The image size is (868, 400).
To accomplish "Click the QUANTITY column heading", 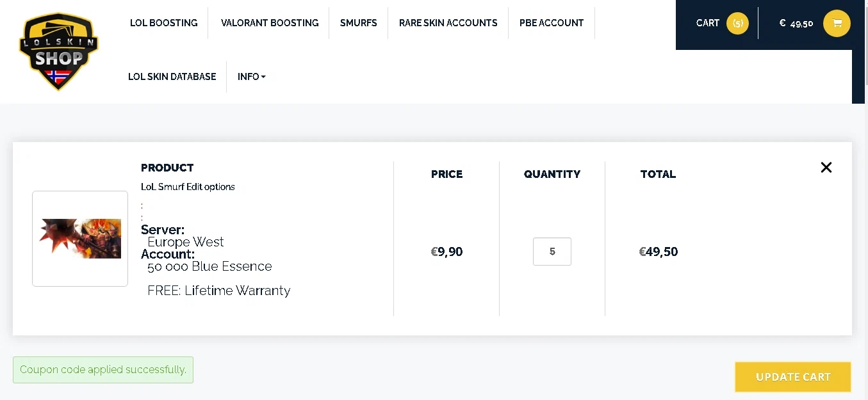I will pos(552,174).
